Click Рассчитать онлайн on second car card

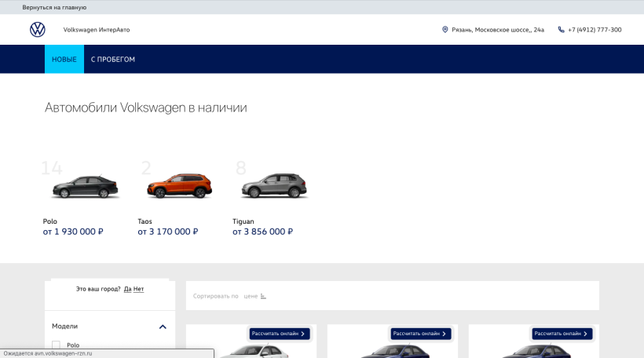pos(421,334)
